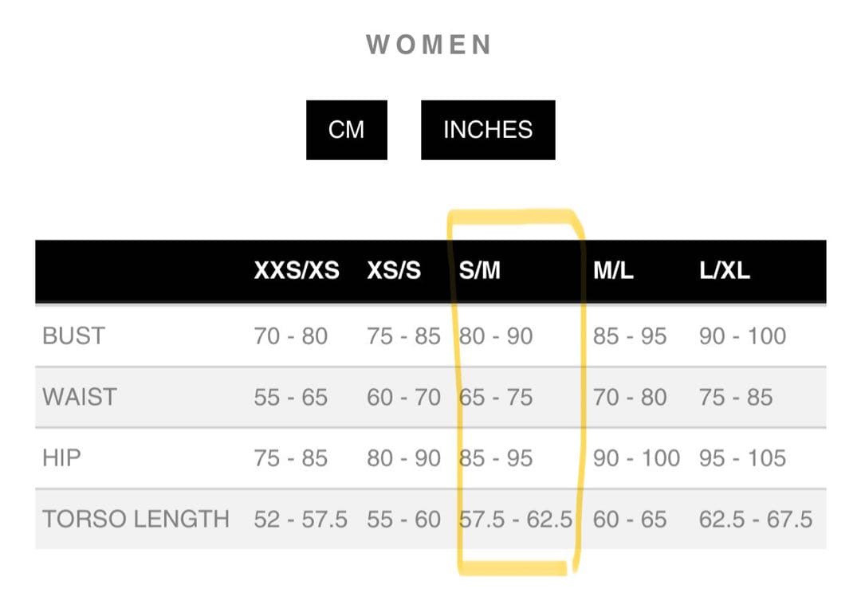The width and height of the screenshot is (861, 616).
Task: Click the TORSO LENGTH row label
Action: (136, 520)
